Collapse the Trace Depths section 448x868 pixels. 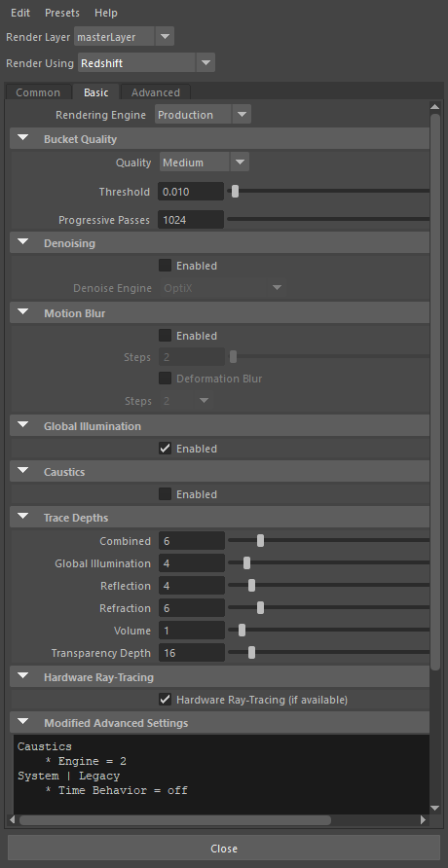pyautogui.click(x=22, y=517)
